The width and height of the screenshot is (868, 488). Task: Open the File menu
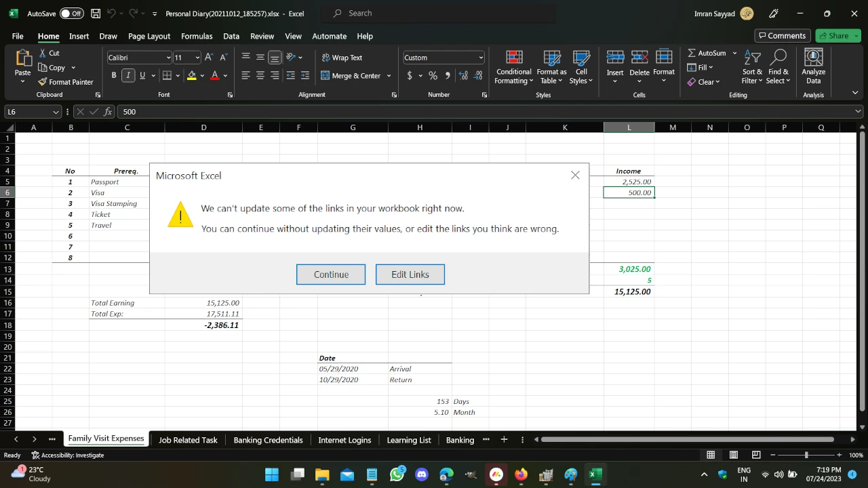[x=18, y=36]
